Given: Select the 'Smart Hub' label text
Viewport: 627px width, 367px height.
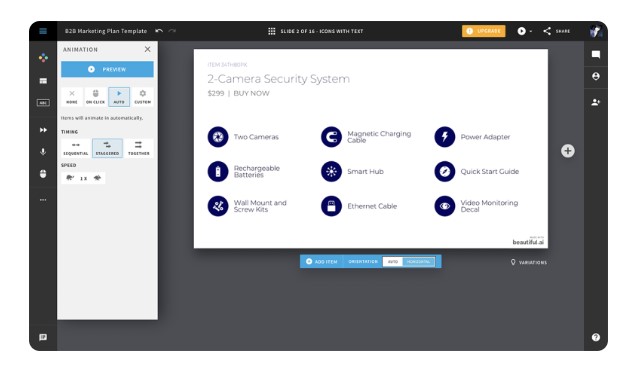Looking at the screenshot, I should point(365,172).
